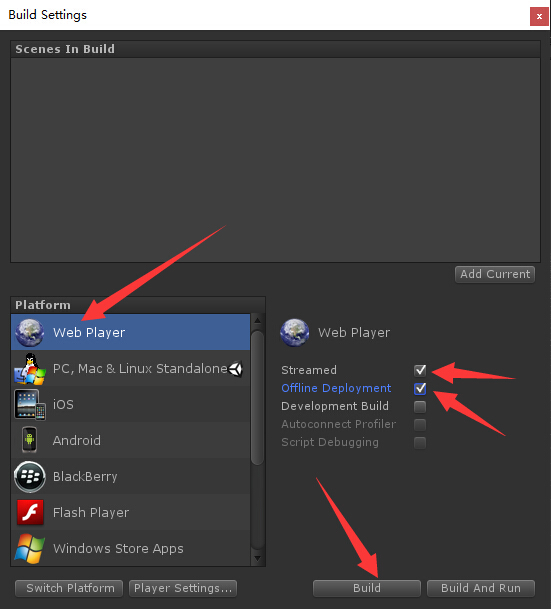Select the Web Player globe icon in platform list

[30, 332]
